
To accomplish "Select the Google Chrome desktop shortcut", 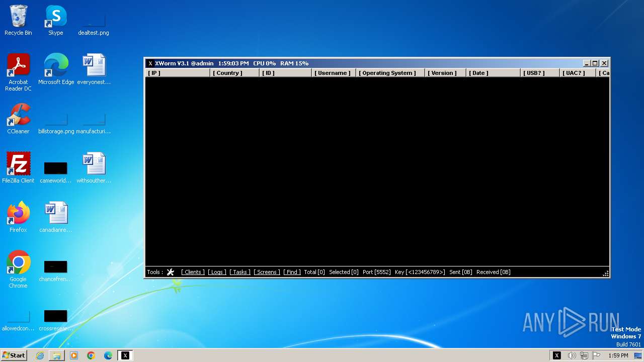I will (x=18, y=269).
